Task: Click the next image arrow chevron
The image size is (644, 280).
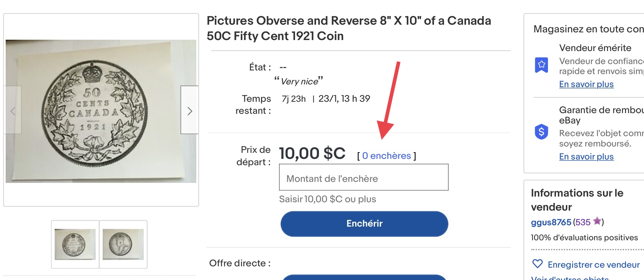Action: pyautogui.click(x=190, y=111)
